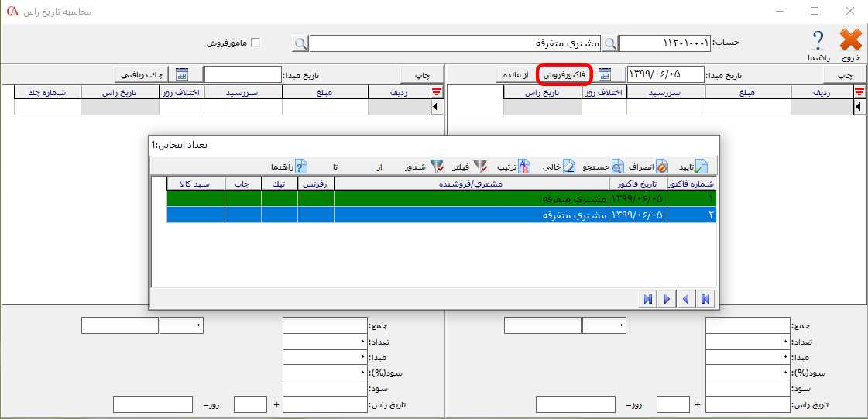
Task: Click the خروج exit red X icon
Action: pos(850,41)
